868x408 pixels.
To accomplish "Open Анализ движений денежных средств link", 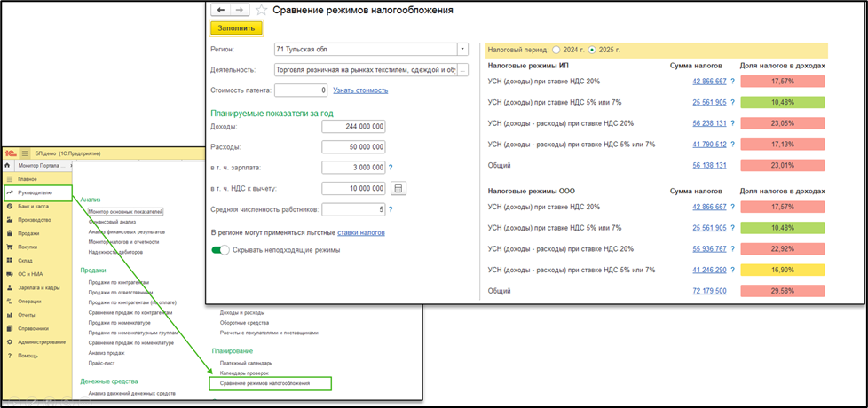I will [131, 393].
